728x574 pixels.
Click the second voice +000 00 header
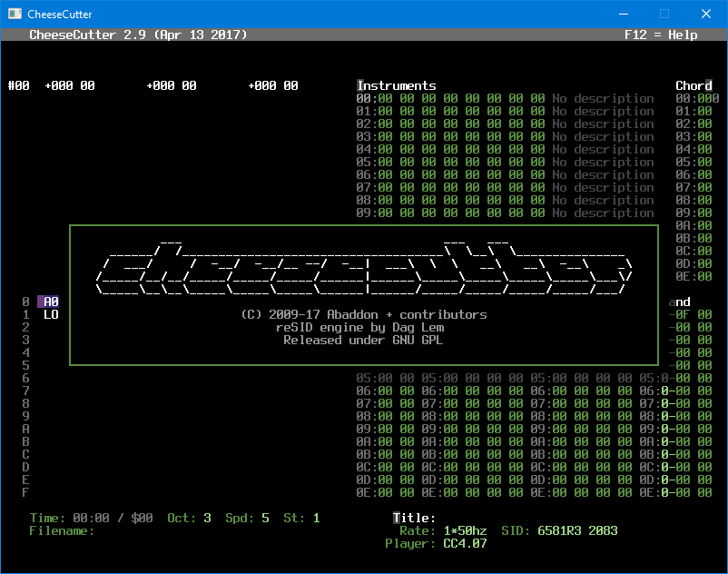(172, 85)
